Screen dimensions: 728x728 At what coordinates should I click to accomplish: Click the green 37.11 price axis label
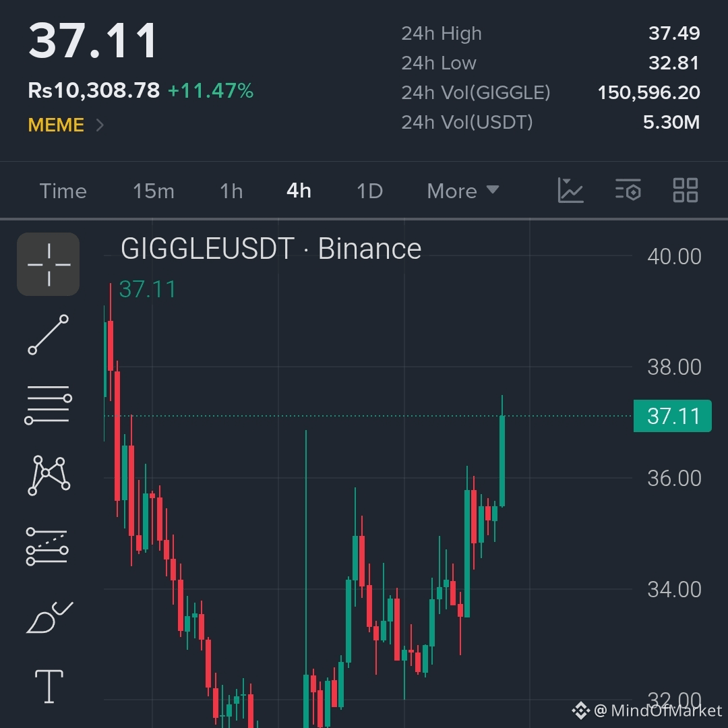point(672,416)
